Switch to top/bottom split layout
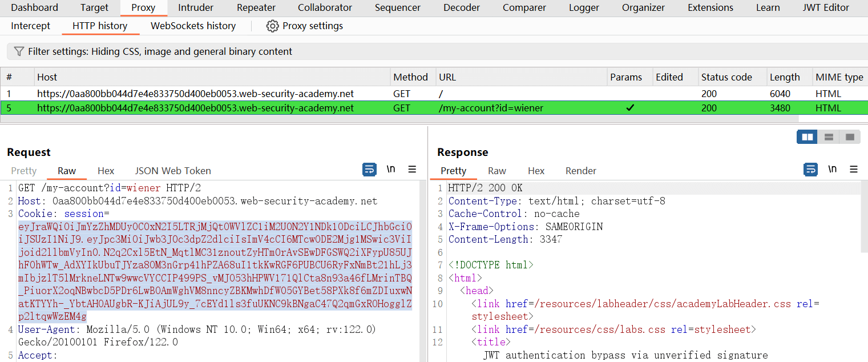Viewport: 868px width, 362px height. (x=829, y=137)
